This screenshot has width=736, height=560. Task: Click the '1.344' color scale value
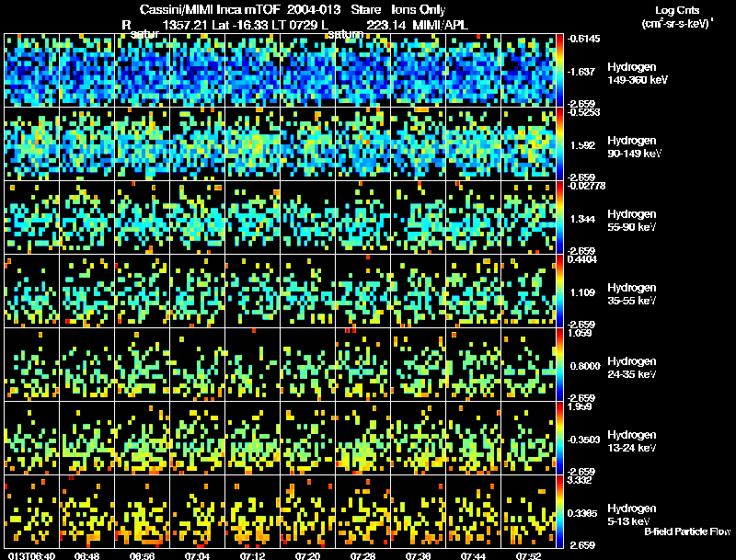[x=582, y=219]
